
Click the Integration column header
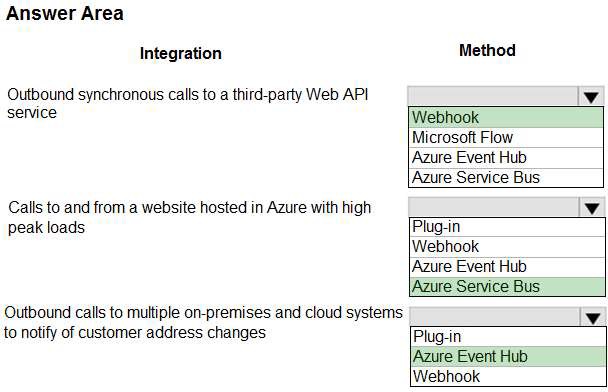(x=181, y=54)
